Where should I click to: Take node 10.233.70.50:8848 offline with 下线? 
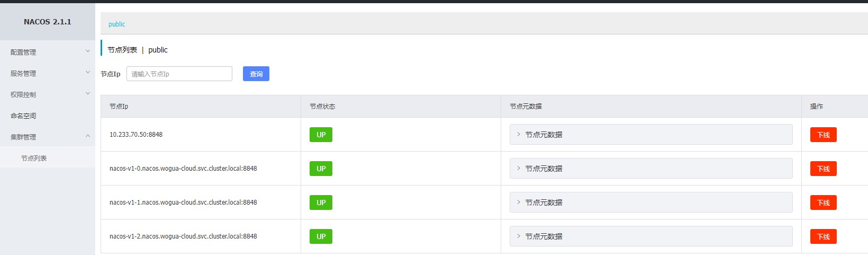click(x=824, y=135)
